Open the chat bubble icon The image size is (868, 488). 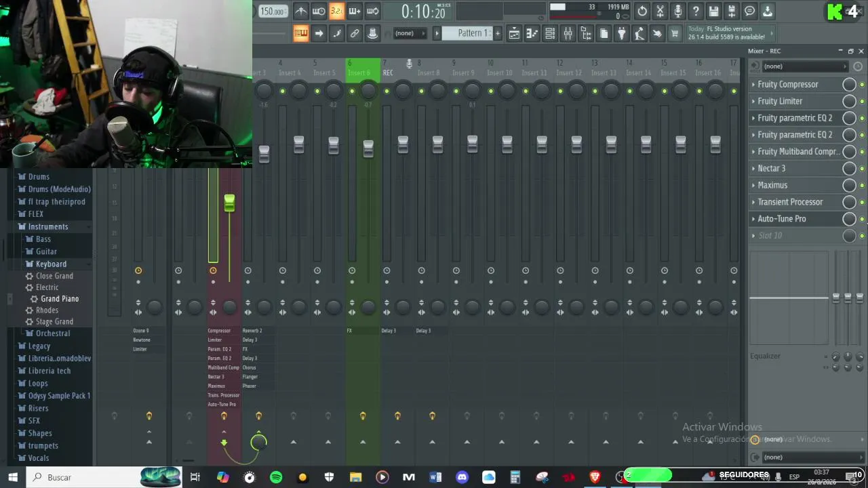(749, 11)
